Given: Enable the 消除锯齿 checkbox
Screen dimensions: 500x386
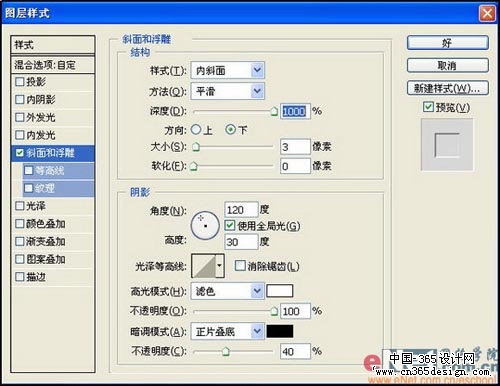Looking at the screenshot, I should point(240,265).
